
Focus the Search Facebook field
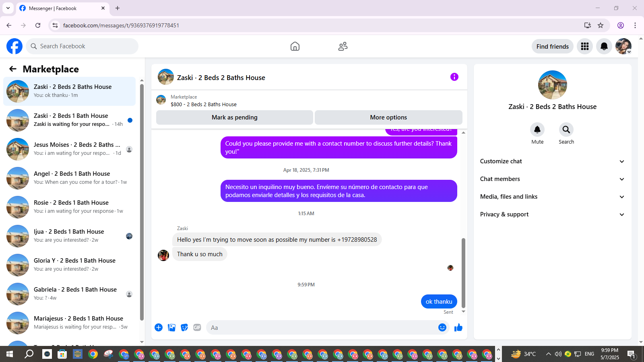click(x=82, y=46)
